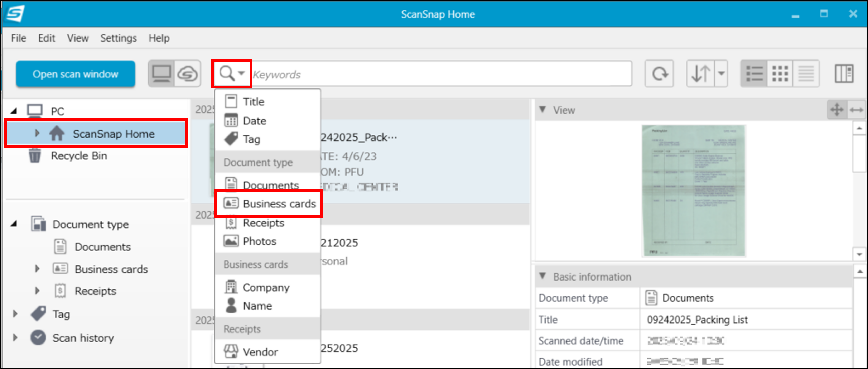Click scroll-down arrow in View panel
868x369 pixels.
(859, 254)
